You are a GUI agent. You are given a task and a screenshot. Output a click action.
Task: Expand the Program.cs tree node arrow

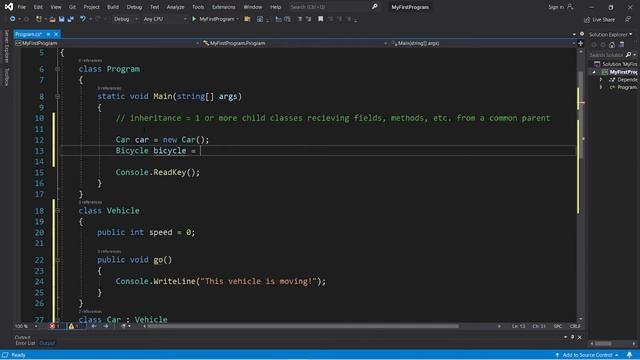point(601,87)
